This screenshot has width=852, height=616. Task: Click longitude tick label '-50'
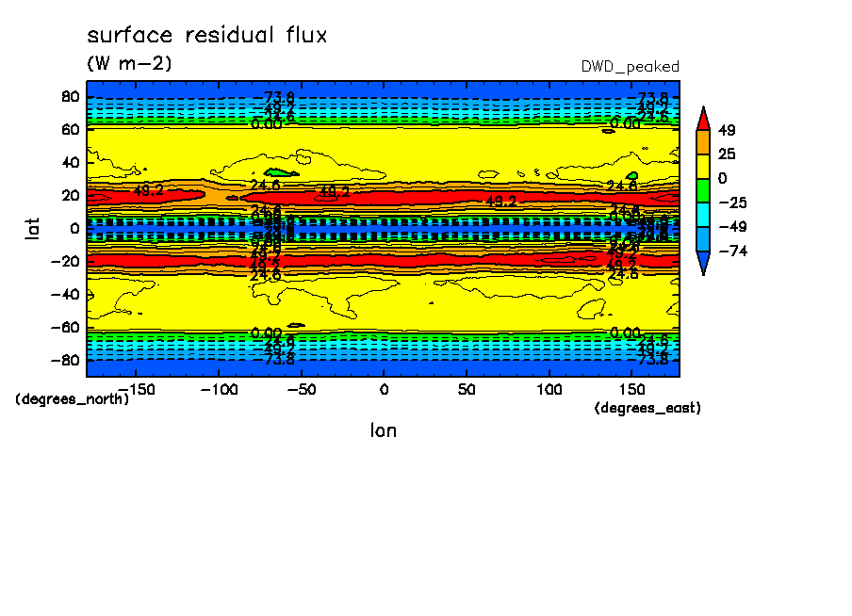tap(301, 390)
